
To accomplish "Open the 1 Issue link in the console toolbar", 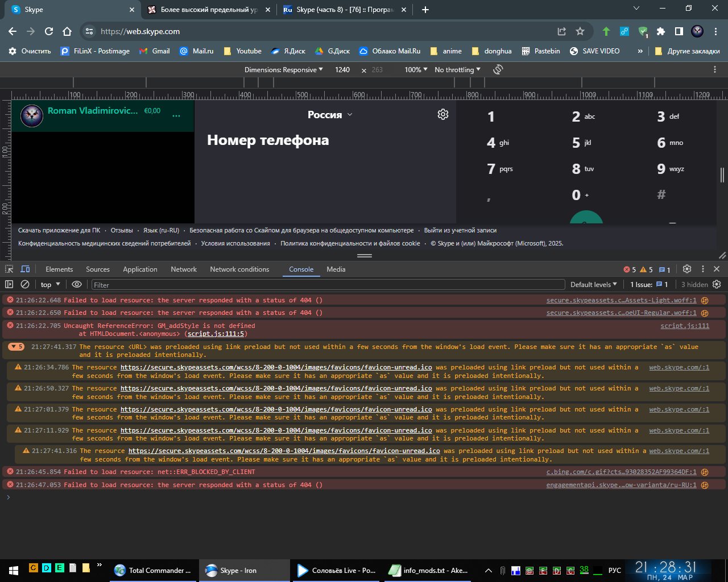I will [649, 284].
